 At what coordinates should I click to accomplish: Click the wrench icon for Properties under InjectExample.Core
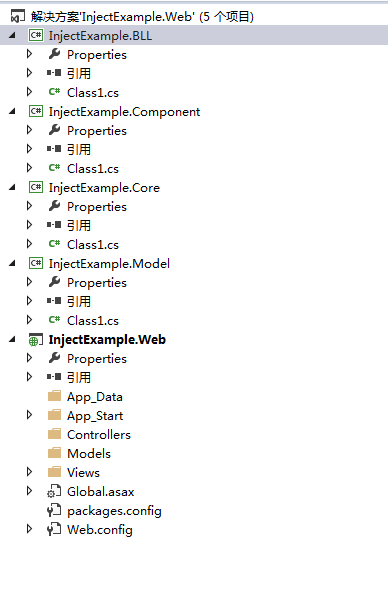pos(54,206)
